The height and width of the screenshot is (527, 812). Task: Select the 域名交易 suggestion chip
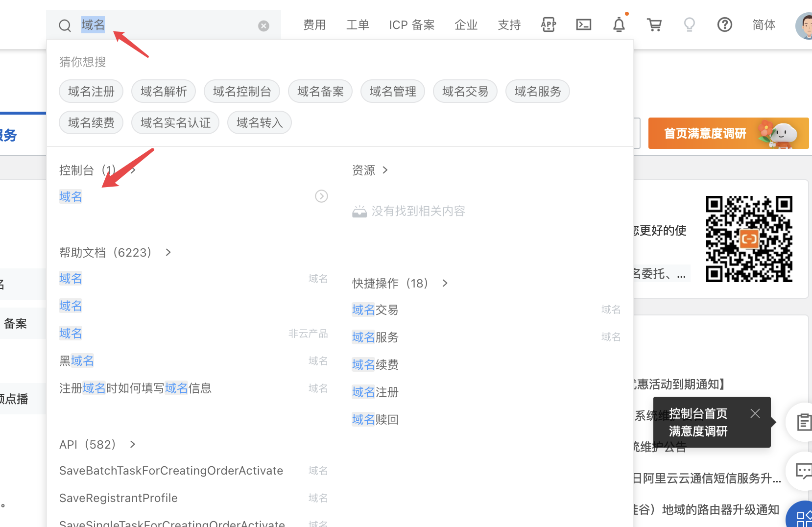click(465, 92)
